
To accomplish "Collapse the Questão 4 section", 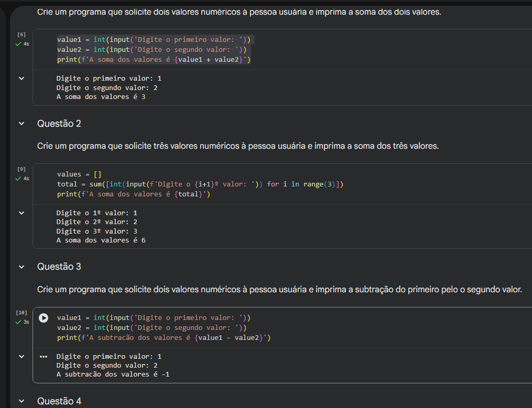I will (21, 401).
